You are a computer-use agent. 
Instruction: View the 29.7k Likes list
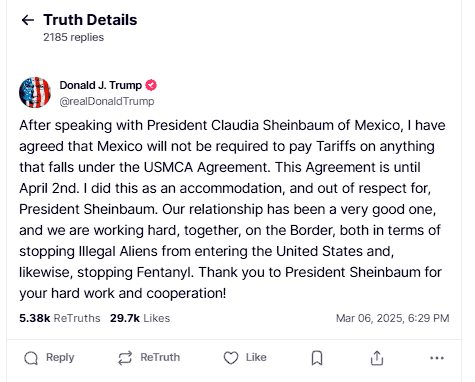[x=140, y=318]
